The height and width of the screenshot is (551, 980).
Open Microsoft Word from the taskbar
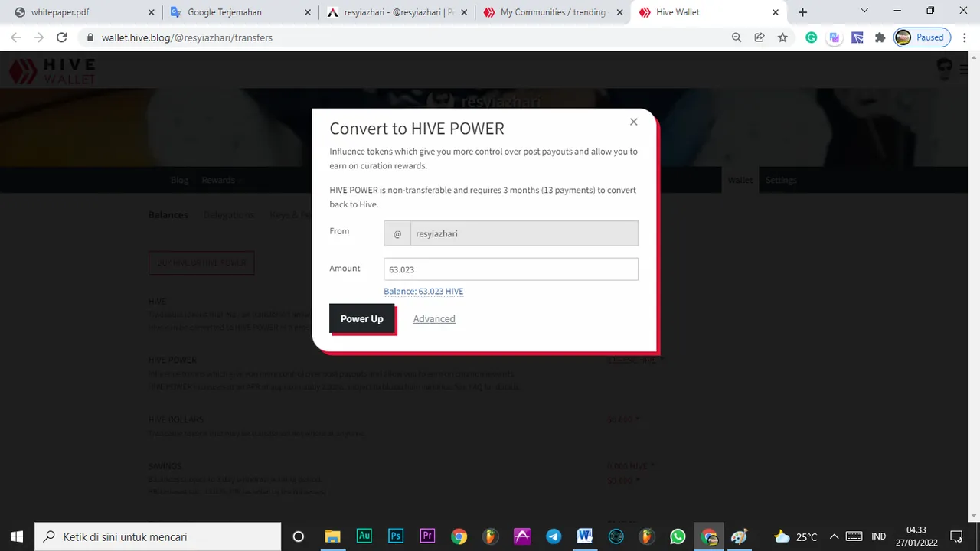[x=584, y=536]
